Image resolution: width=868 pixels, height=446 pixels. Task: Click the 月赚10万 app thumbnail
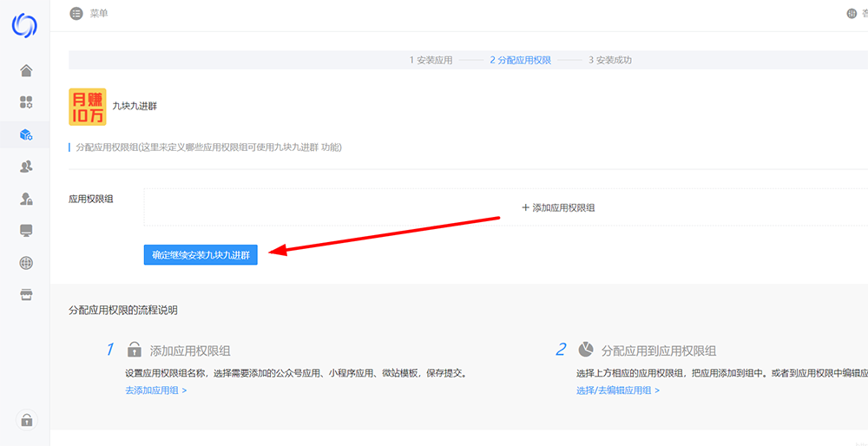(88, 106)
